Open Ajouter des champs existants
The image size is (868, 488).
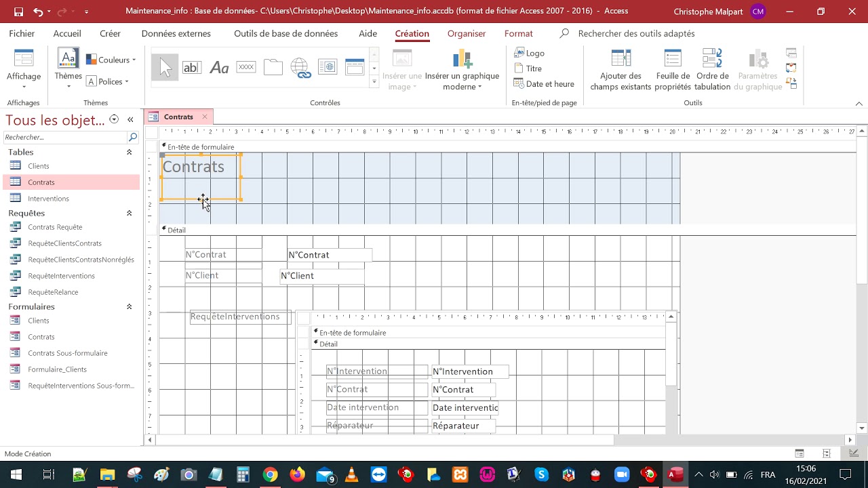pyautogui.click(x=620, y=70)
